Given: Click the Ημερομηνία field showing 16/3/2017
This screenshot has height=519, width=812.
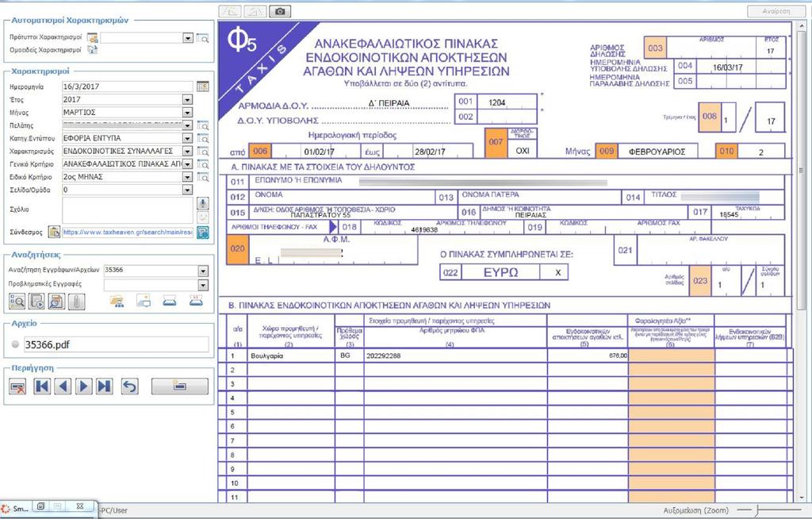Looking at the screenshot, I should [128, 86].
